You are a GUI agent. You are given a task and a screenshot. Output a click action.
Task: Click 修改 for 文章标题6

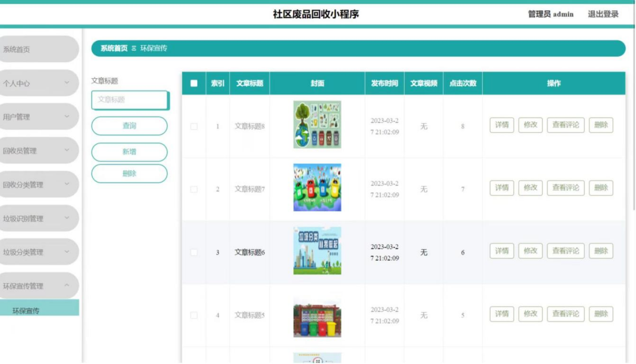[x=531, y=251]
